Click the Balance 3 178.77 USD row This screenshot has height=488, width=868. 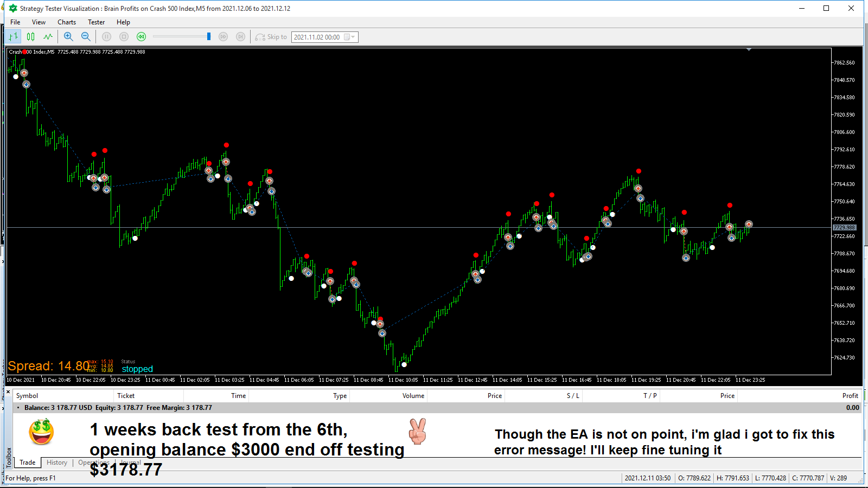pyautogui.click(x=437, y=408)
